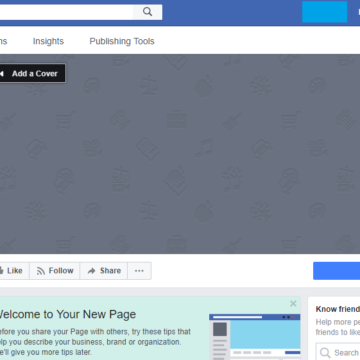Open the Insights tab

click(48, 41)
